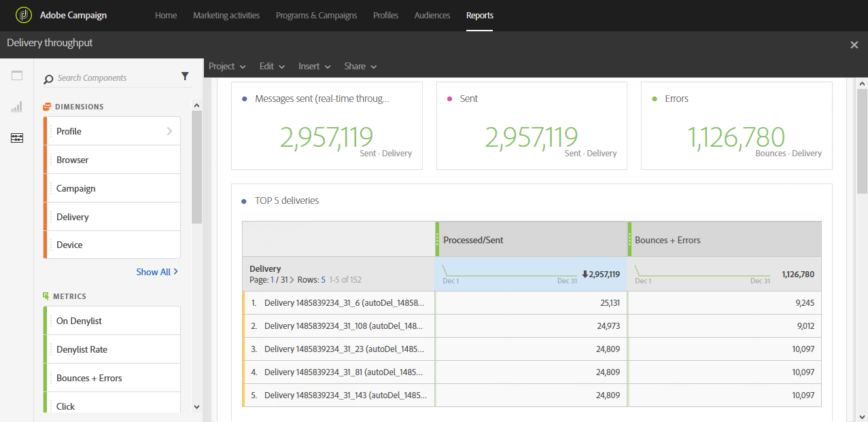Open the Insert dropdown menu
This screenshot has width=868, height=422.
(x=314, y=66)
